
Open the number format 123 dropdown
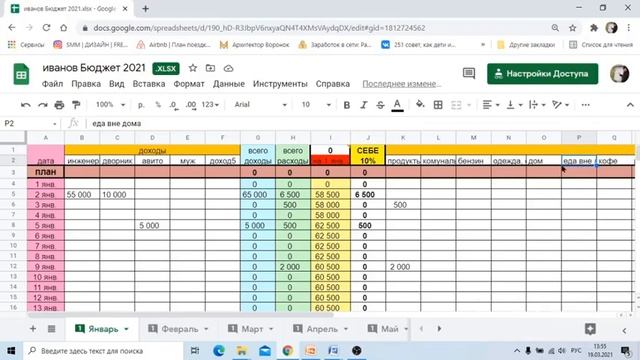[x=210, y=105]
